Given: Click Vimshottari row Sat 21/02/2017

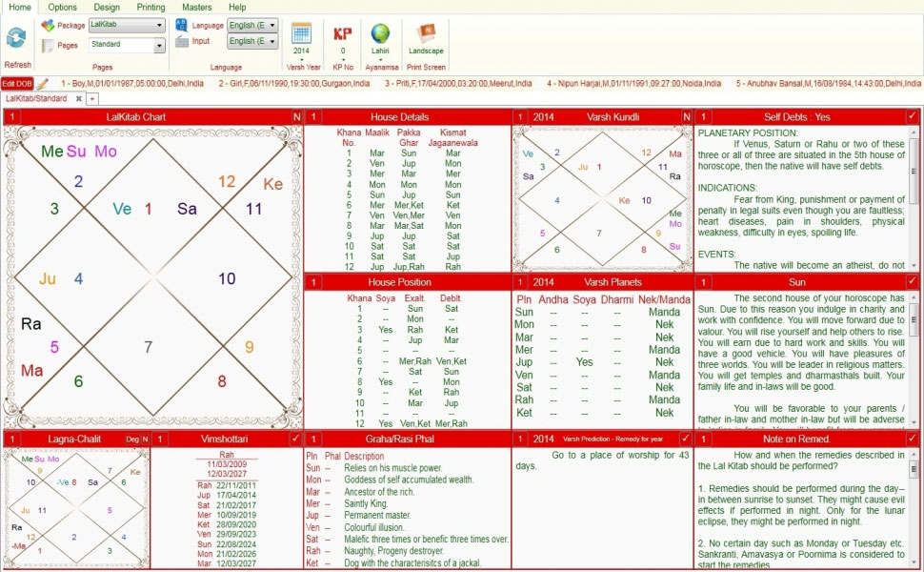Looking at the screenshot, I should click(227, 505).
